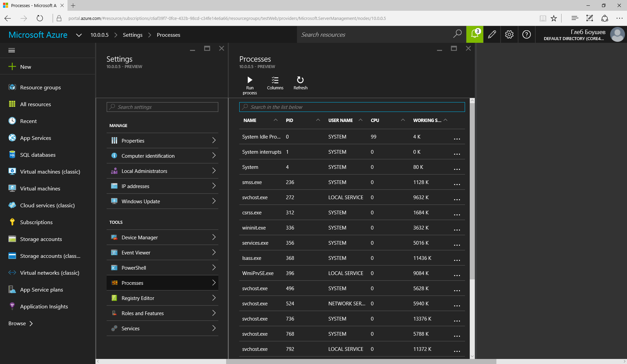The image size is (627, 364).
Task: Click the browser favorites star icon
Action: pyautogui.click(x=554, y=18)
